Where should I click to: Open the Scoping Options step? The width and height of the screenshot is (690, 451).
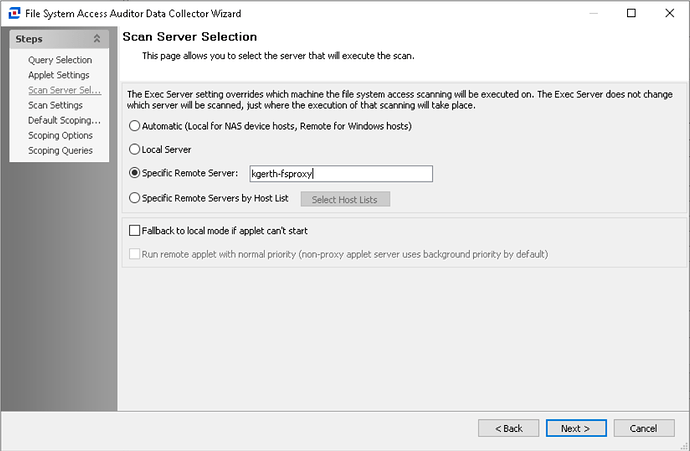(x=60, y=135)
